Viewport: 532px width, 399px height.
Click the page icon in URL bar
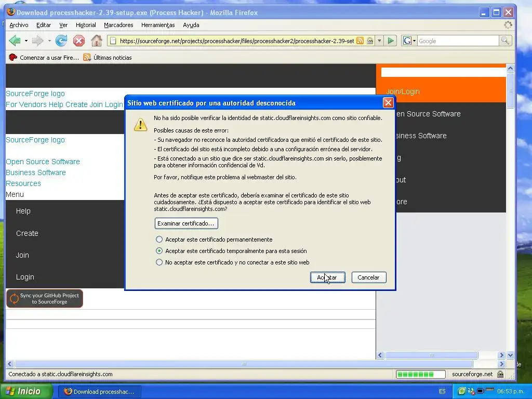click(x=113, y=41)
